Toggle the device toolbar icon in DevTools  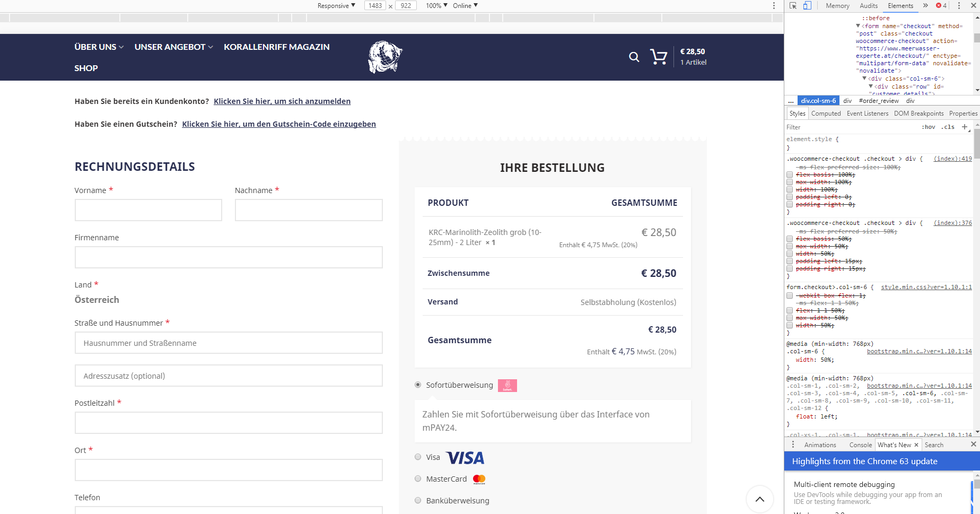point(807,6)
